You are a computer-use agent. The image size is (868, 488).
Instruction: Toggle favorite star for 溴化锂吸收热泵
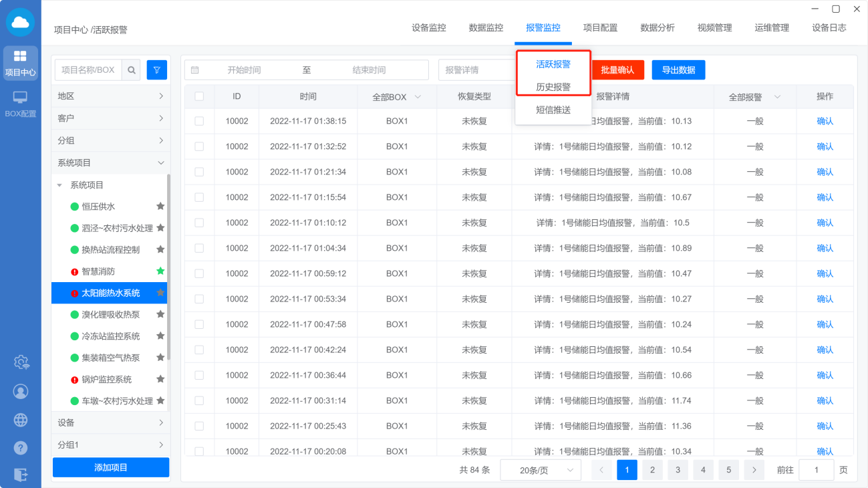point(160,314)
